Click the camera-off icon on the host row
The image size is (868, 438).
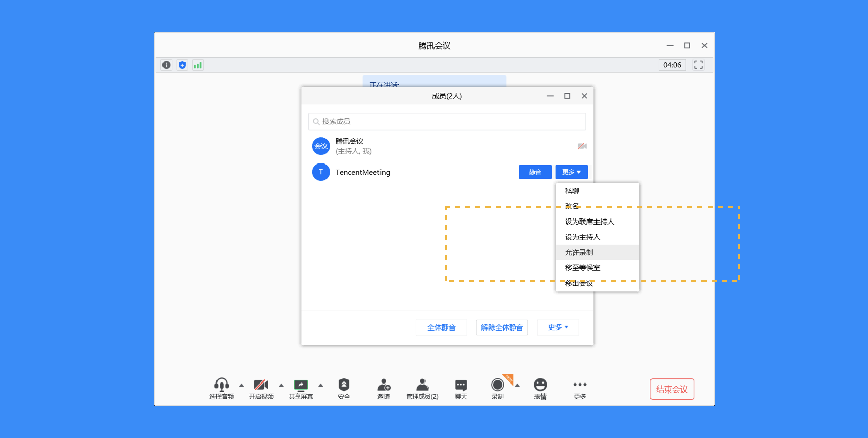point(582,146)
